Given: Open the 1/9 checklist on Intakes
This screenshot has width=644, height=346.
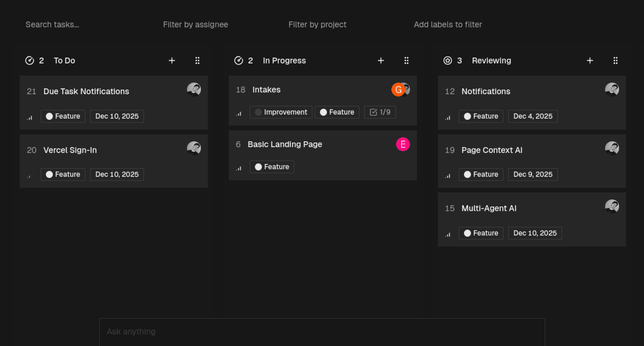Looking at the screenshot, I should [380, 112].
